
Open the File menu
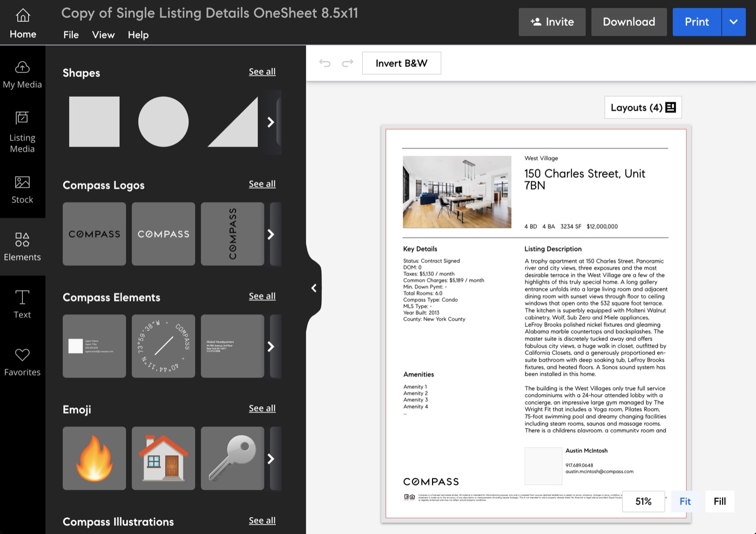(x=71, y=35)
